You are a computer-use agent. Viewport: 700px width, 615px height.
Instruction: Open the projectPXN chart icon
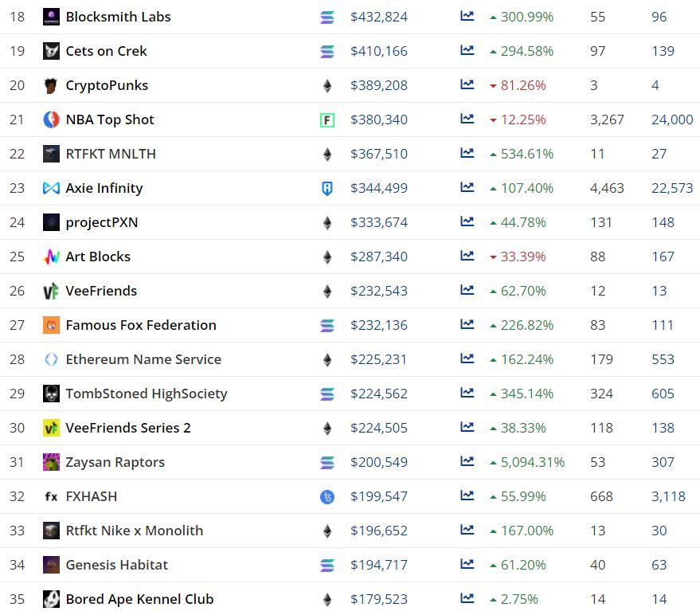click(x=467, y=221)
